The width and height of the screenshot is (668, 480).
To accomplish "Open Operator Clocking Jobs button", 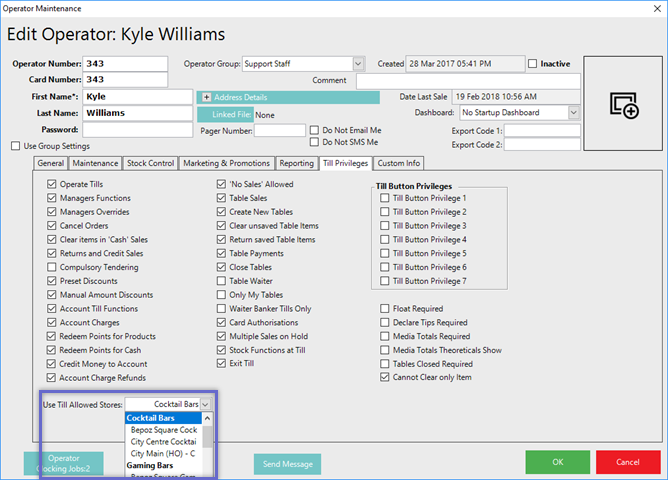I will click(x=63, y=463).
